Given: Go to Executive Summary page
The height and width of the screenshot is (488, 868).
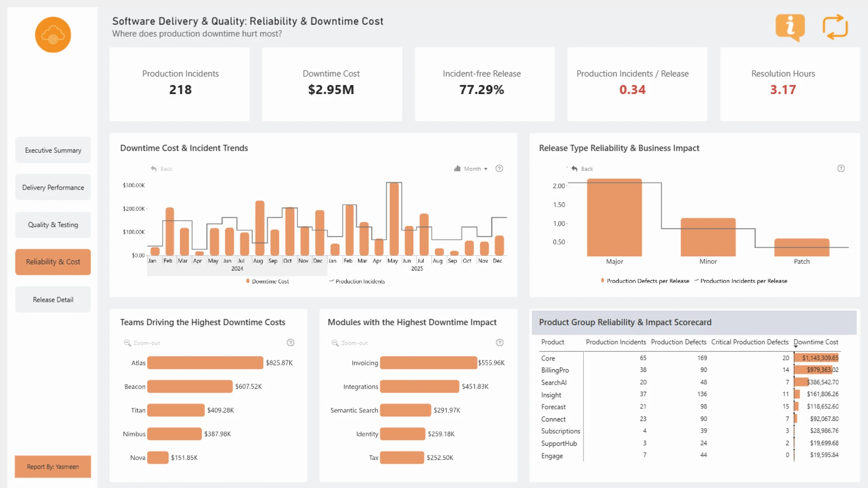Looking at the screenshot, I should 53,150.
